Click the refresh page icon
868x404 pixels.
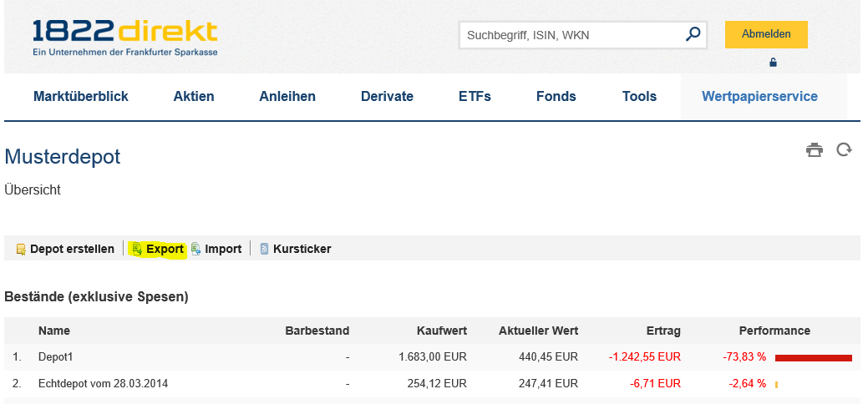pyautogui.click(x=844, y=149)
